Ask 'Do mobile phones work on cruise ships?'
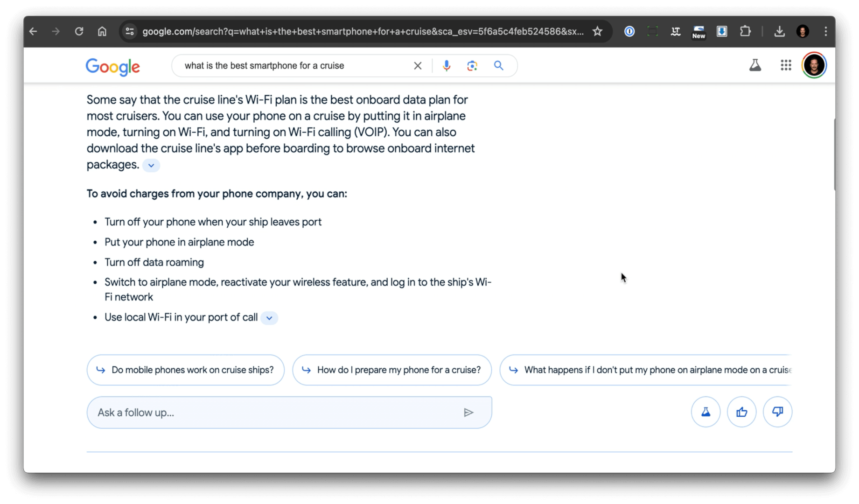Image resolution: width=859 pixels, height=504 pixels. (185, 370)
